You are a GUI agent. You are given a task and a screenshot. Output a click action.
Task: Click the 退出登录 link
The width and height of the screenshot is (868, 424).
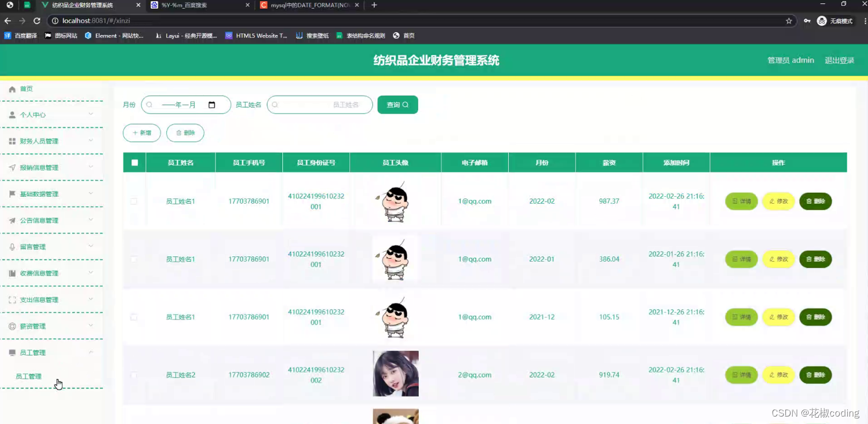pyautogui.click(x=839, y=60)
